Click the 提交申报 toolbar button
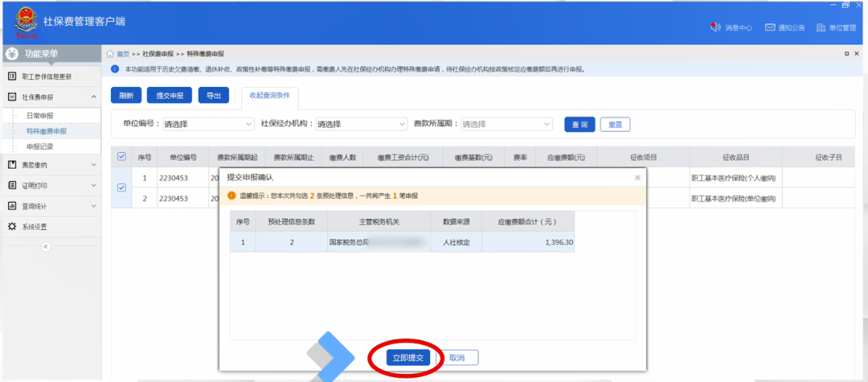The width and height of the screenshot is (868, 382). [x=170, y=95]
